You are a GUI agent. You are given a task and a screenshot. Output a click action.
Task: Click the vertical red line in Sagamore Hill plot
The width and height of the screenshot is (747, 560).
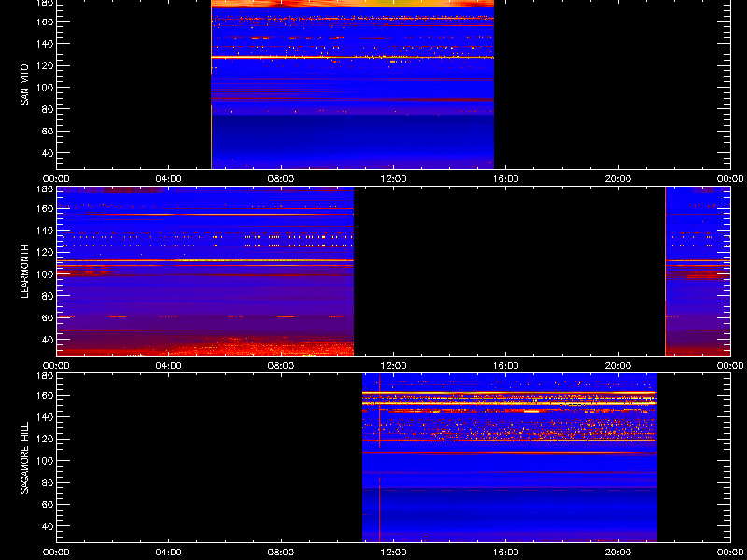point(379,457)
